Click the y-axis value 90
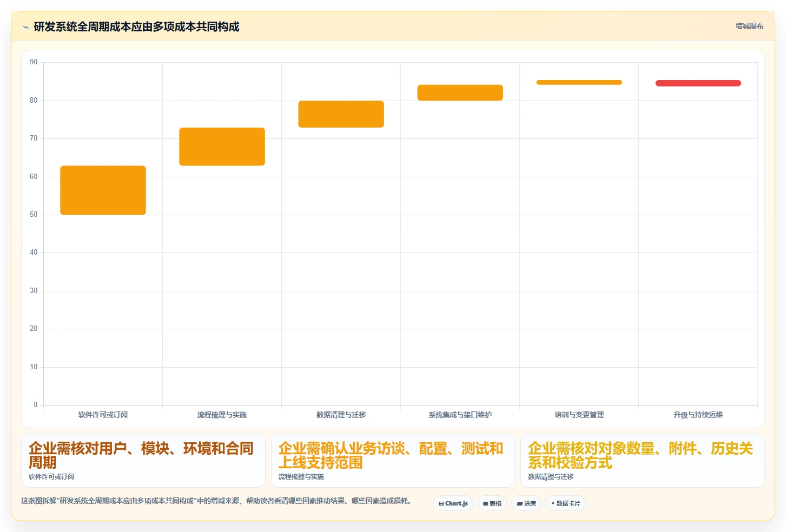 tap(34, 62)
